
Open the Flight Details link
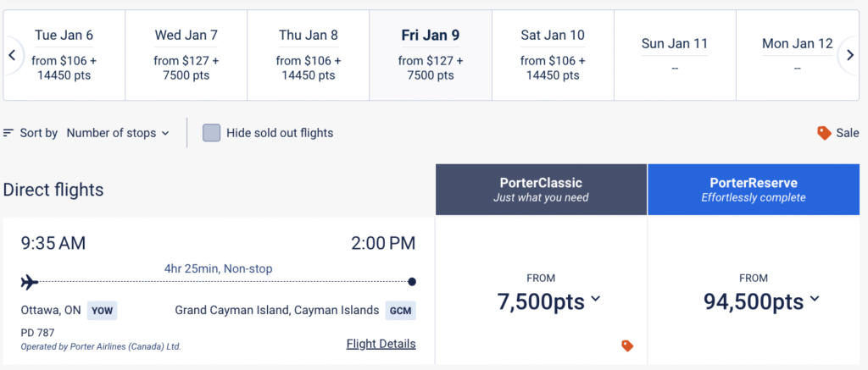[381, 344]
